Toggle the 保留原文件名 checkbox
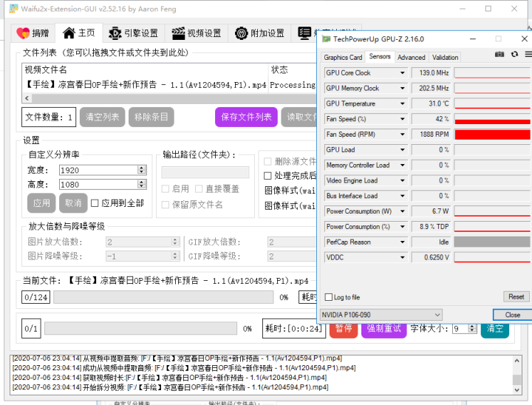This screenshot has width=532, height=405. [x=166, y=205]
